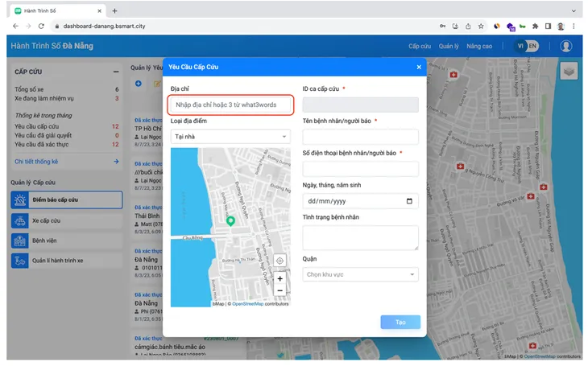
Task: Open the Quận Chọn khu vực dropdown
Action: pyautogui.click(x=360, y=274)
